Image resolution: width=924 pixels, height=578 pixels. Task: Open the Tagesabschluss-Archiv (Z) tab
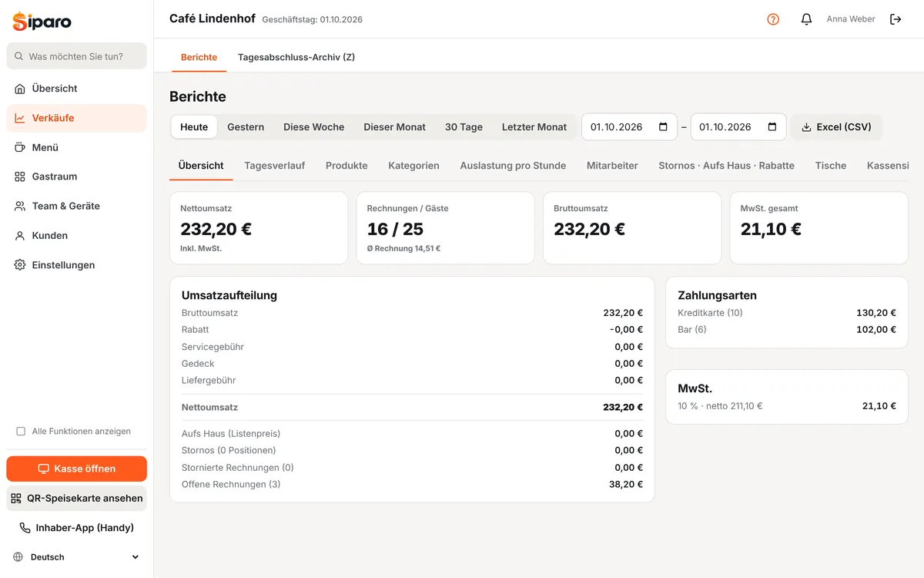(296, 57)
